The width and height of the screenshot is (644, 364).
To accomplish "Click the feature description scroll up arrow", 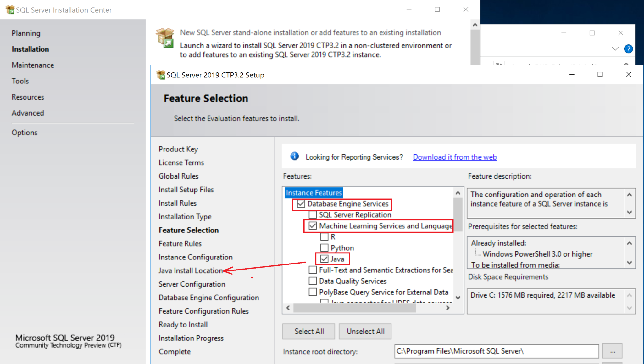I will click(x=629, y=195).
